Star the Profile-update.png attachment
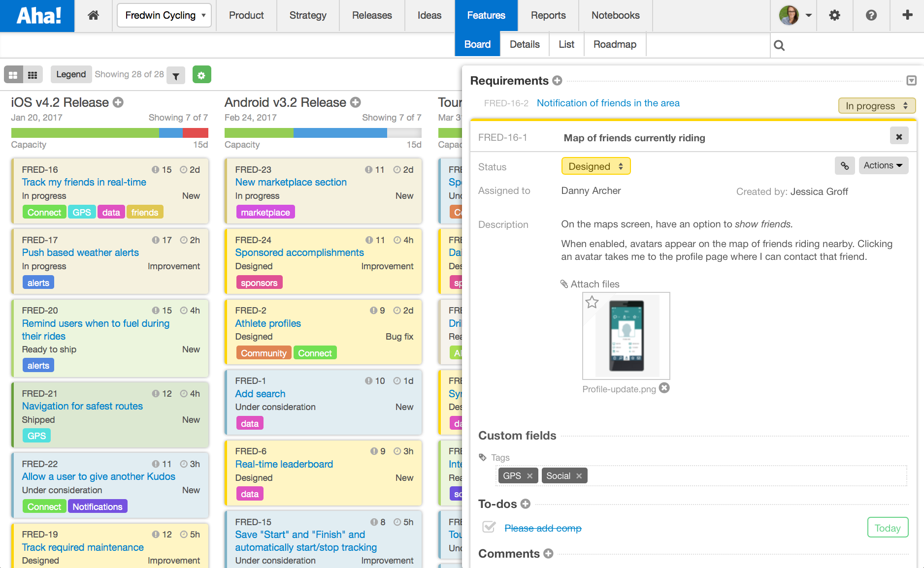This screenshot has width=924, height=568. coord(591,303)
